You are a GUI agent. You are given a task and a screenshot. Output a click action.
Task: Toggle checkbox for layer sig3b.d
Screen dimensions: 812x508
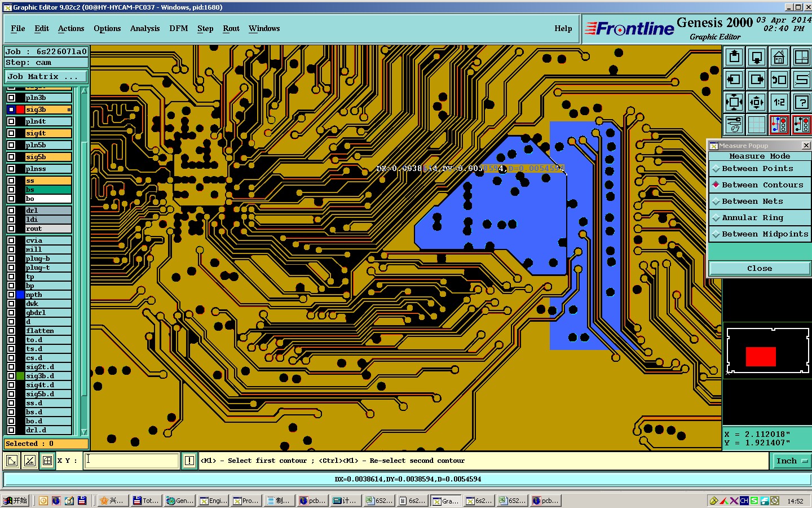click(x=11, y=376)
